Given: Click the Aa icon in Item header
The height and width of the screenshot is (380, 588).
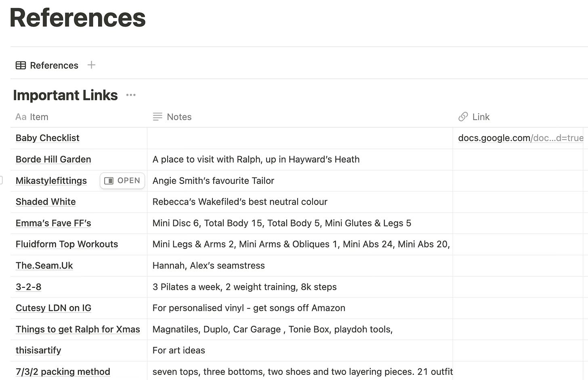Looking at the screenshot, I should click(21, 117).
